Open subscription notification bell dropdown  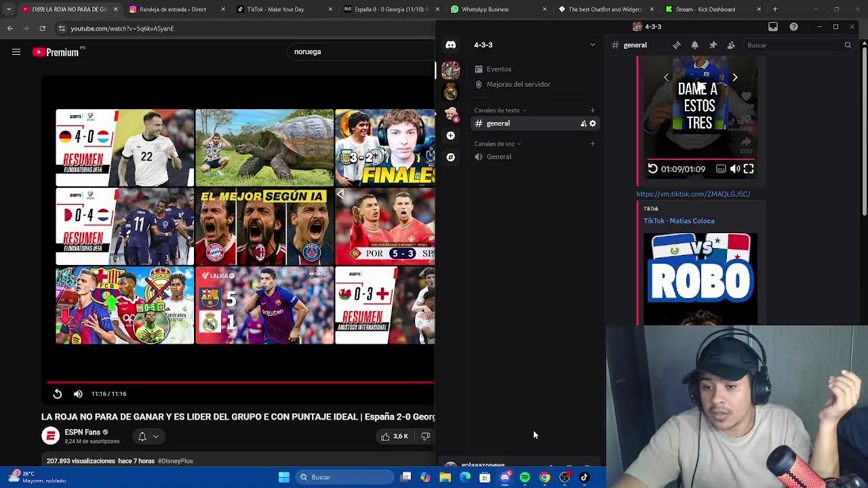tap(148, 436)
